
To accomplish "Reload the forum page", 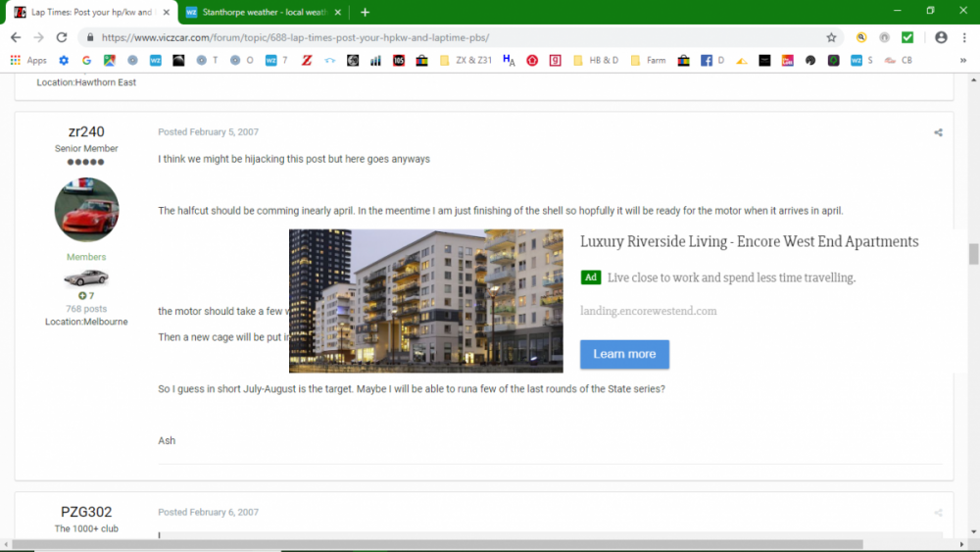I will 62,37.
